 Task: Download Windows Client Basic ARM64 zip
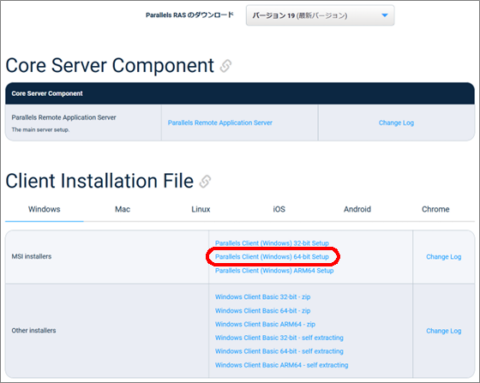click(265, 324)
